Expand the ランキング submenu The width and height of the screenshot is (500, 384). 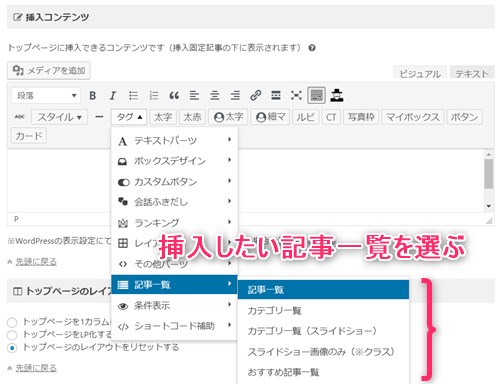point(174,223)
